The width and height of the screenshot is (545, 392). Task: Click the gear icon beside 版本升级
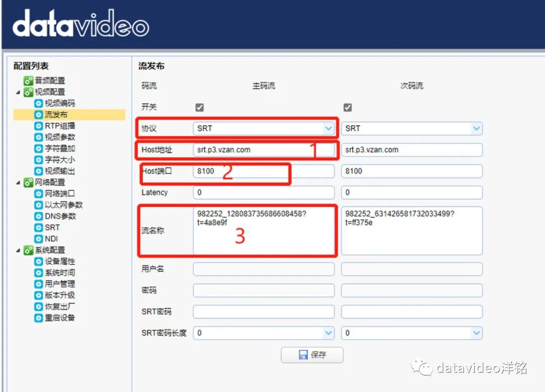click(x=38, y=295)
